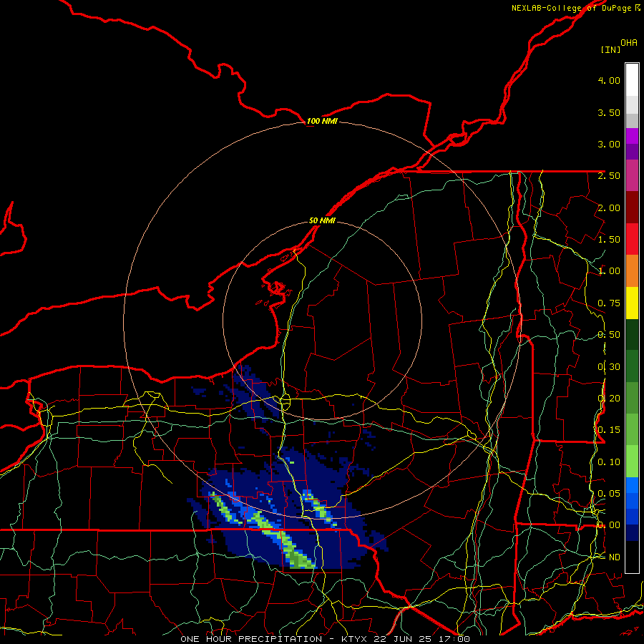Select the yellow legend swatch
This screenshot has width=644, height=644.
click(x=632, y=303)
